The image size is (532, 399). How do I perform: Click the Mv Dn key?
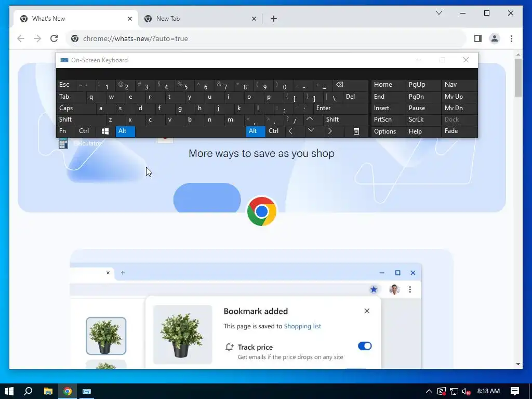click(459, 108)
